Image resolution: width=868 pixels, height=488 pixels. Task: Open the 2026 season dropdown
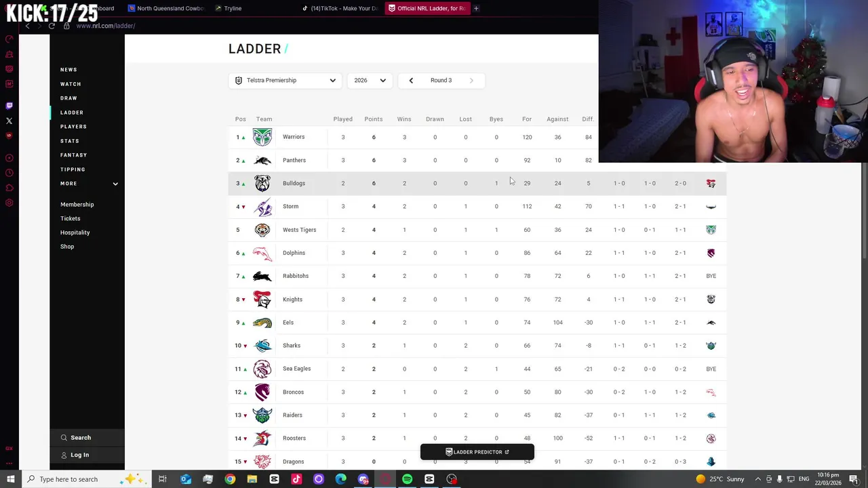370,80
